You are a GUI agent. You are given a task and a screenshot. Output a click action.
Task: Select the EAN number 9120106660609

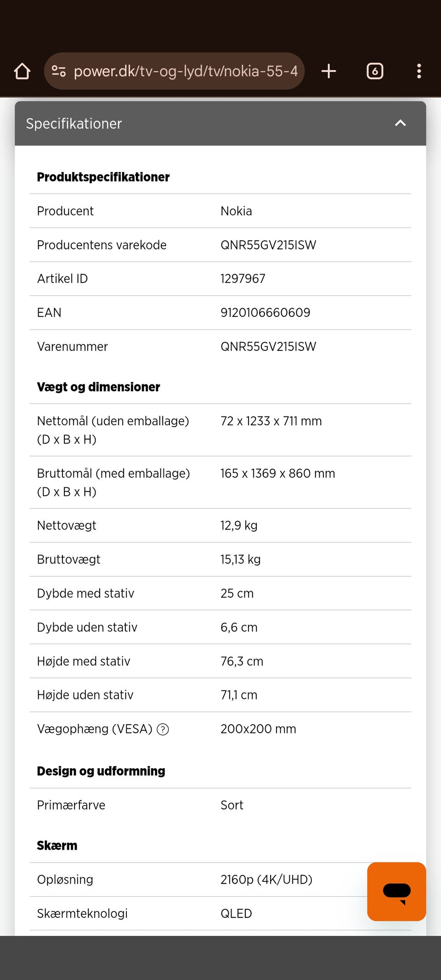265,313
